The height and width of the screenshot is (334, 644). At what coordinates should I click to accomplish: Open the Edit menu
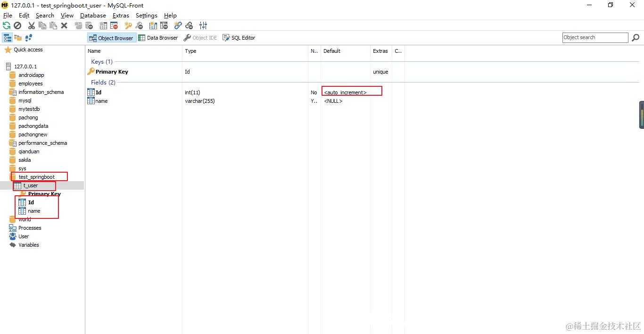pos(24,16)
